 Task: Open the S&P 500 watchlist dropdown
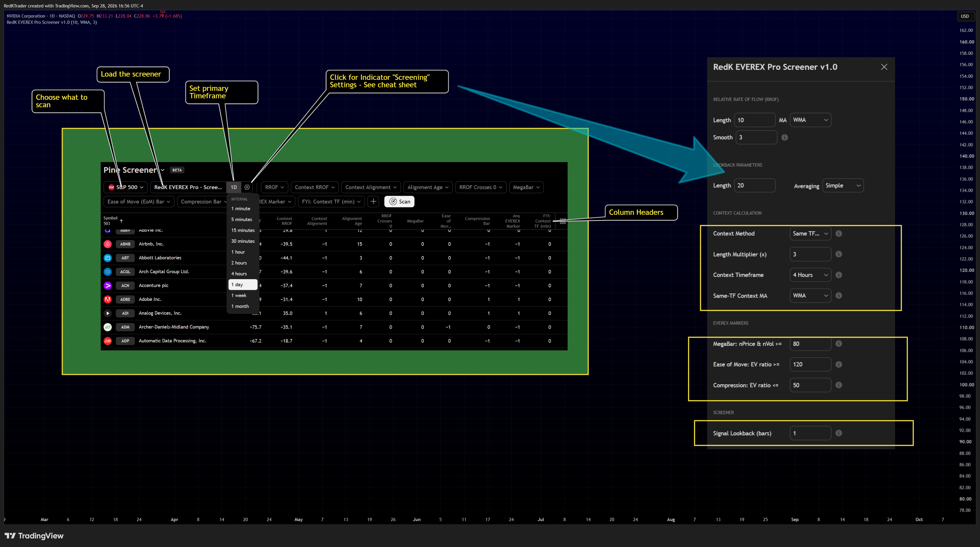(x=125, y=187)
